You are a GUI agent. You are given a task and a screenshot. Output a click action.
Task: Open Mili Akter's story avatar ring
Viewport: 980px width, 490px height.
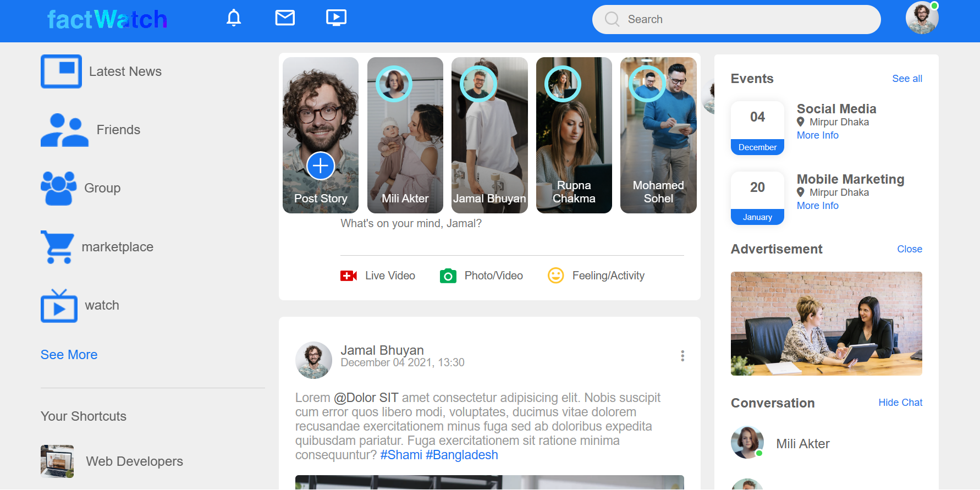pyautogui.click(x=394, y=84)
